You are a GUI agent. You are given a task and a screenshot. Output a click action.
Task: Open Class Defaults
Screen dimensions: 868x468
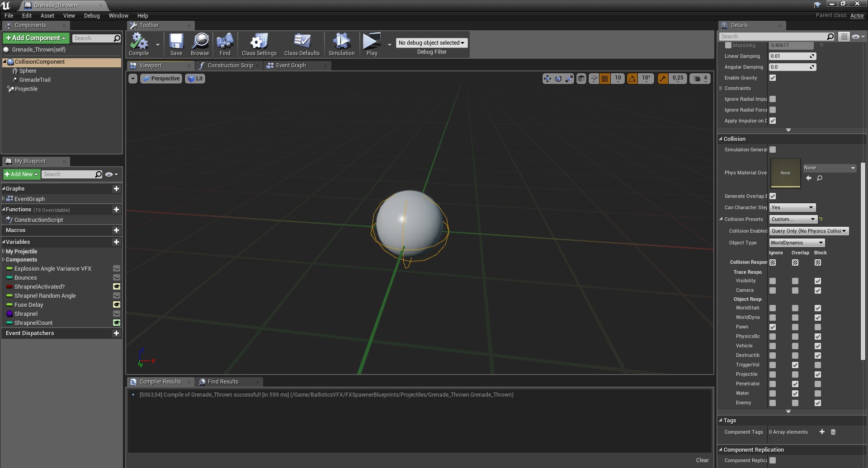(x=301, y=44)
